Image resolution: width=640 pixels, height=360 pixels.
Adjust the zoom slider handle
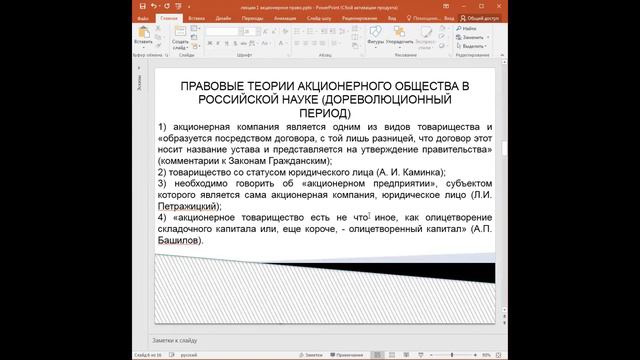point(452,355)
